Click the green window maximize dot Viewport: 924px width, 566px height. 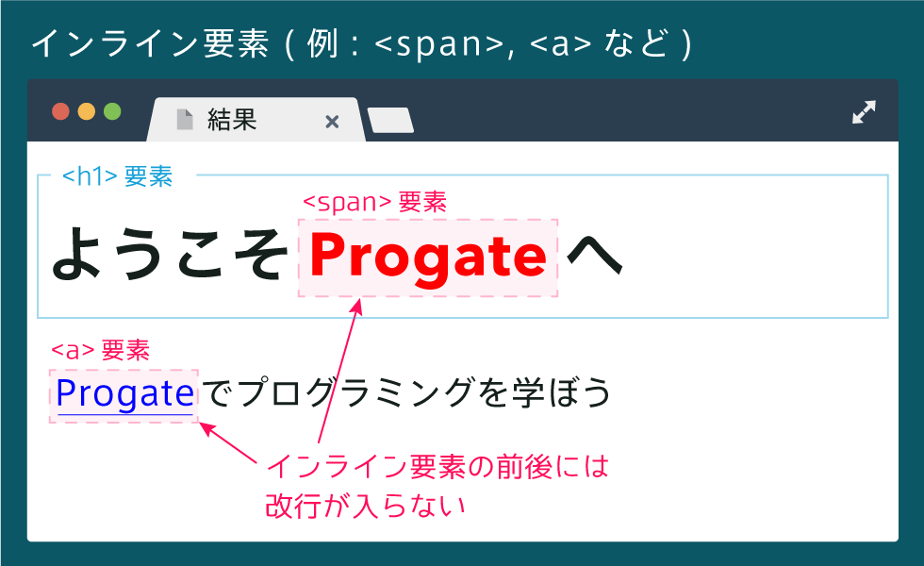pyautogui.click(x=112, y=111)
